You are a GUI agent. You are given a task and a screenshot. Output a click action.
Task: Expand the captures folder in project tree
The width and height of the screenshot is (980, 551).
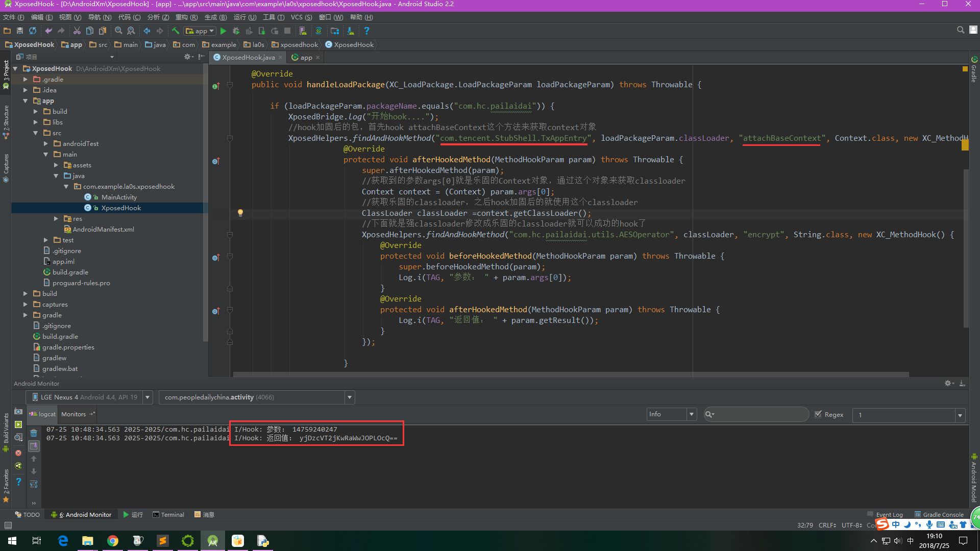[x=26, y=305]
